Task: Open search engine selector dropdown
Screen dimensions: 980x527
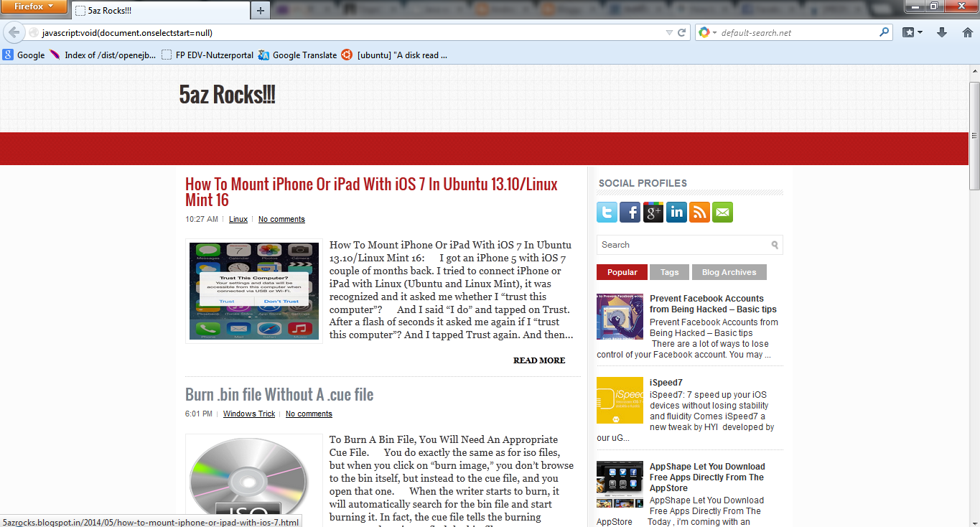Action: point(707,33)
